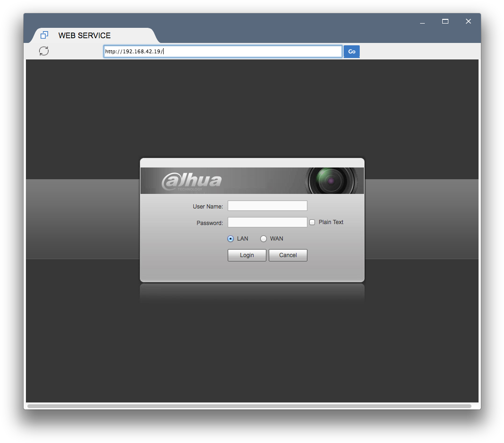Click the blue Go button
The height and width of the screenshot is (443, 504).
click(352, 51)
